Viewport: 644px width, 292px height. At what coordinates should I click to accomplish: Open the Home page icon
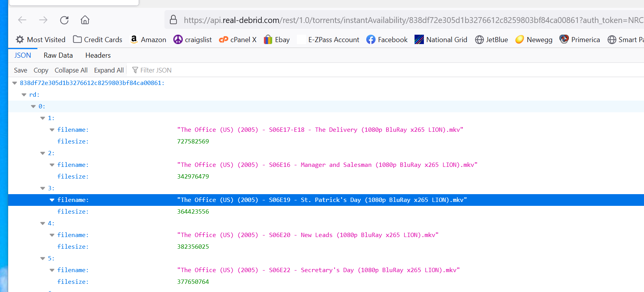point(85,20)
